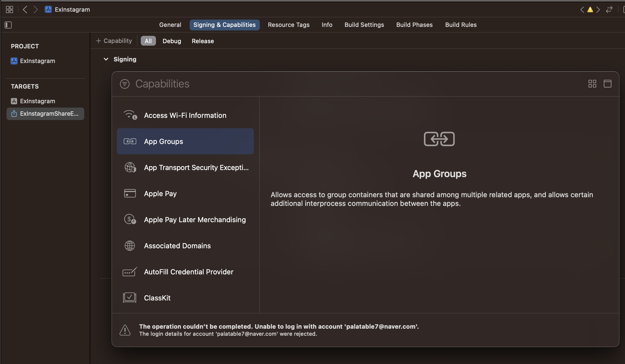This screenshot has width=625, height=364.
Task: Switch to the Debug configuration filter
Action: pyautogui.click(x=172, y=41)
